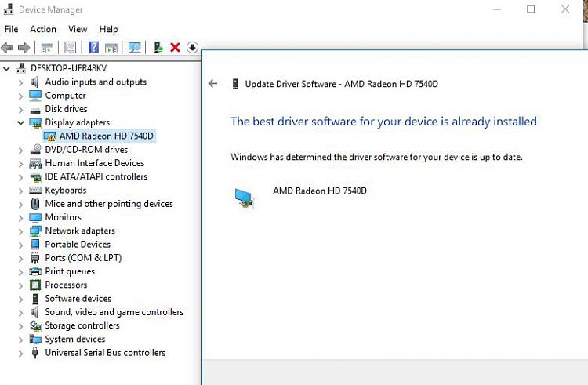Image resolution: width=588 pixels, height=385 pixels.
Task: Click display adapter icon in driver dialog
Action: coord(244,198)
